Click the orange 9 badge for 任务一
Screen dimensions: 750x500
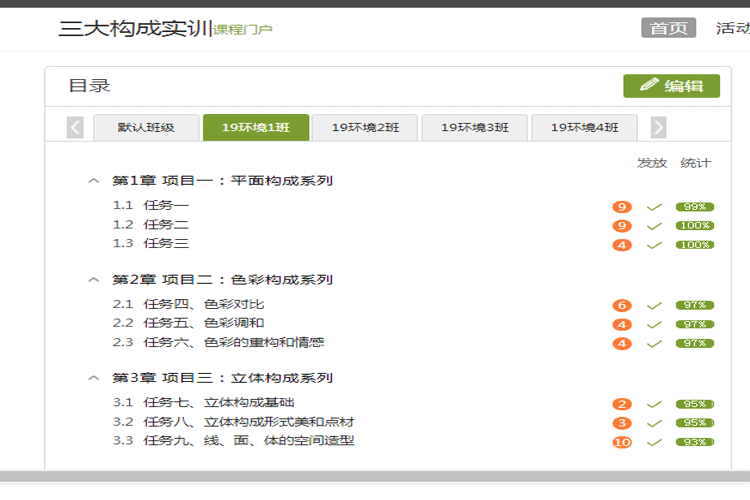[x=622, y=207]
